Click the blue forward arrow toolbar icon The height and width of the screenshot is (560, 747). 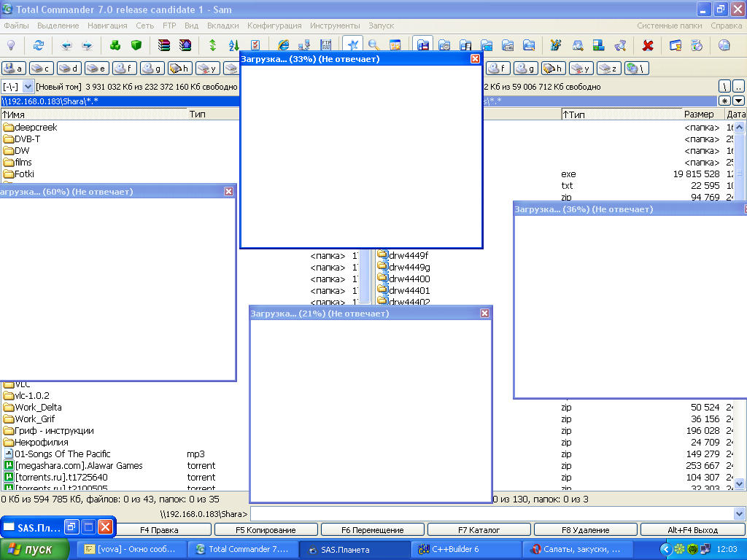point(87,45)
